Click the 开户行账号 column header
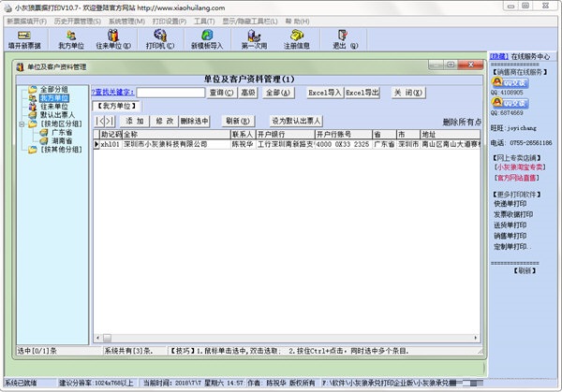Image resolution: width=562 pixels, height=392 pixels. click(344, 135)
